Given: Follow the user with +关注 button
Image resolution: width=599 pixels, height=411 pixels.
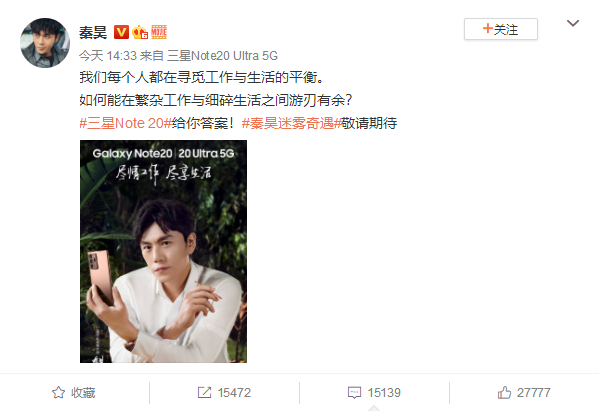Looking at the screenshot, I should click(501, 29).
